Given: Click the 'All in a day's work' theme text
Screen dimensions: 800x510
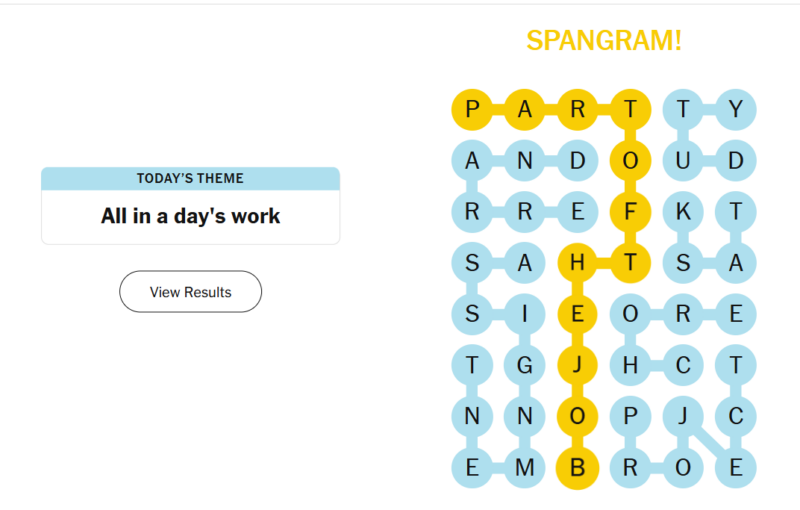Looking at the screenshot, I should pyautogui.click(x=190, y=216).
